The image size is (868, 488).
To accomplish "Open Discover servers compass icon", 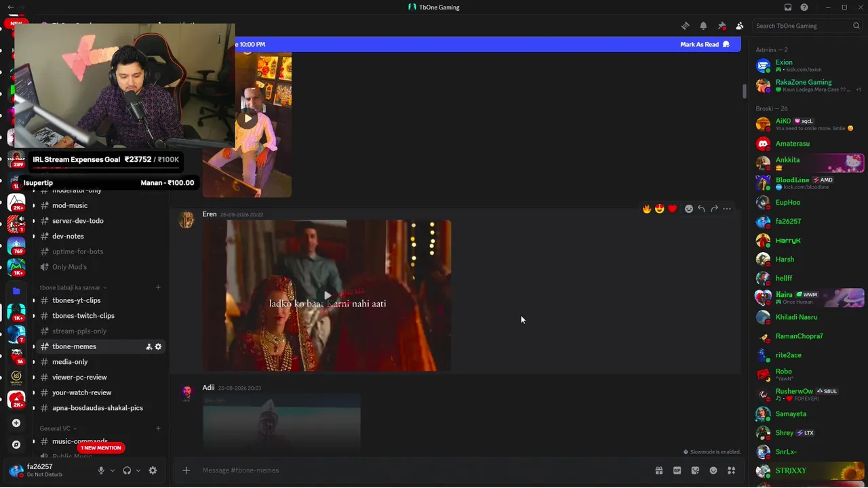I will (x=16, y=445).
